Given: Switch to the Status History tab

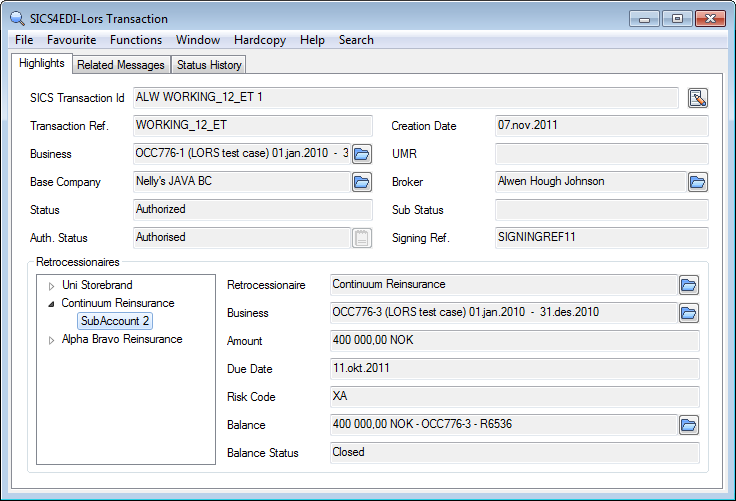Looking at the screenshot, I should coord(209,65).
